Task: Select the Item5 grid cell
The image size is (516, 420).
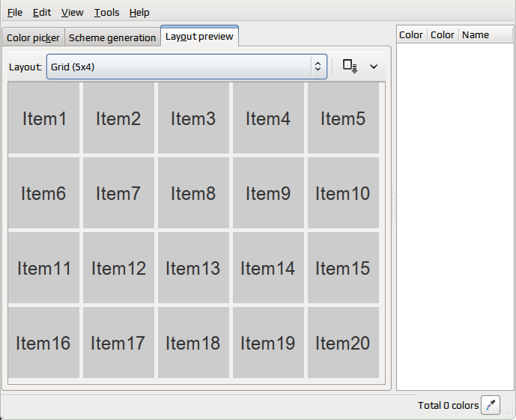Action: (344, 118)
